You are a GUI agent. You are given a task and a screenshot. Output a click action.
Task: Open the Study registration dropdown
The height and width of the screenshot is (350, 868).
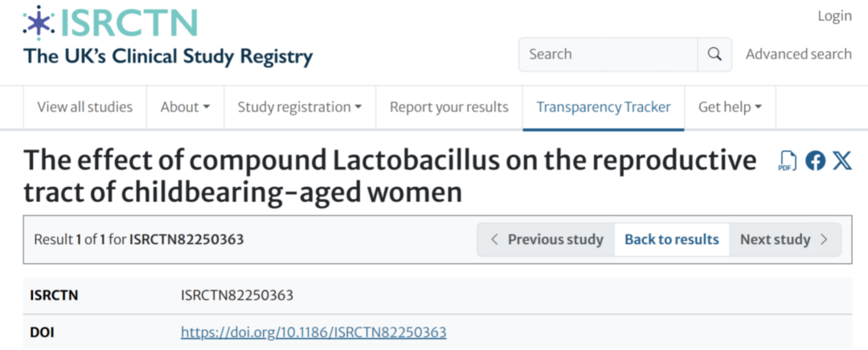299,107
